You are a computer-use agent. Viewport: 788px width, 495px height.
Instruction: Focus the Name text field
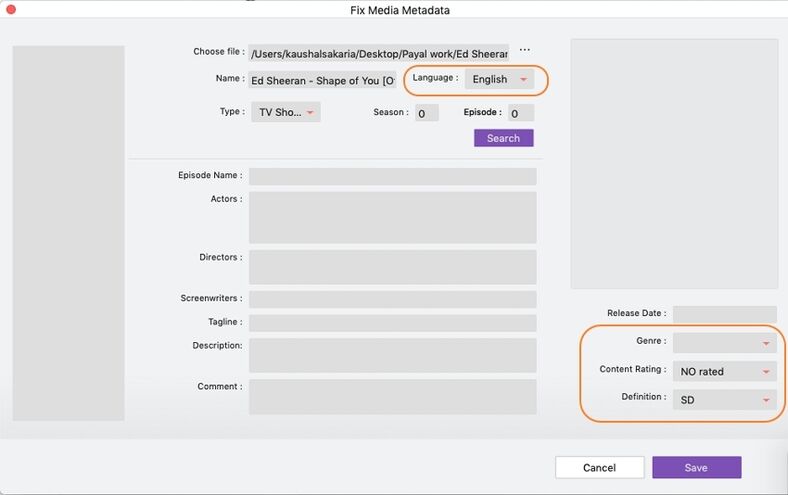pyautogui.click(x=323, y=80)
